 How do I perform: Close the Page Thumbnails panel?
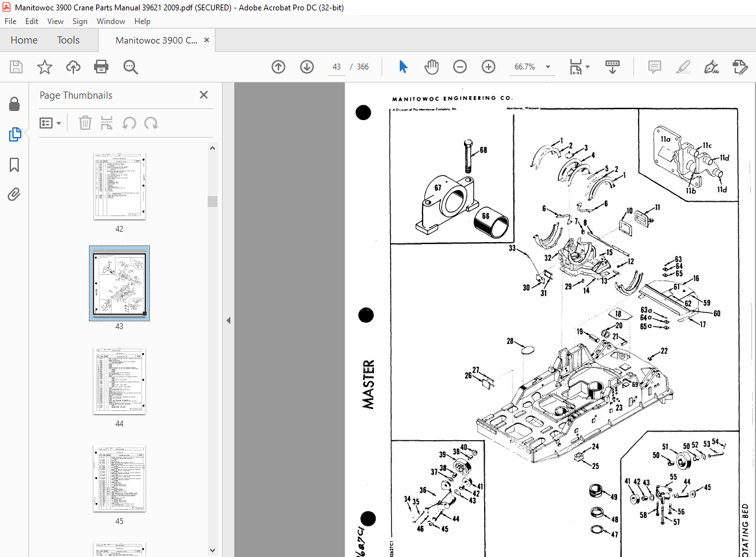[x=204, y=95]
